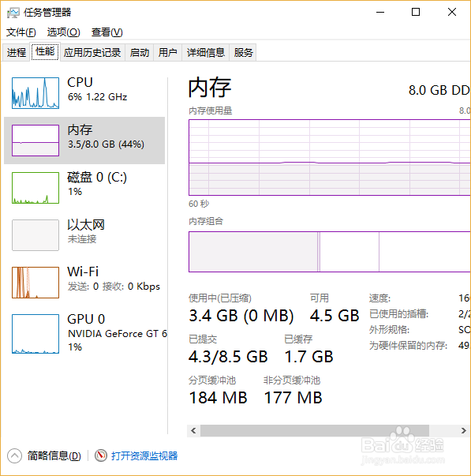Open the 选项(O) menu
This screenshot has width=471, height=476.
63,32
